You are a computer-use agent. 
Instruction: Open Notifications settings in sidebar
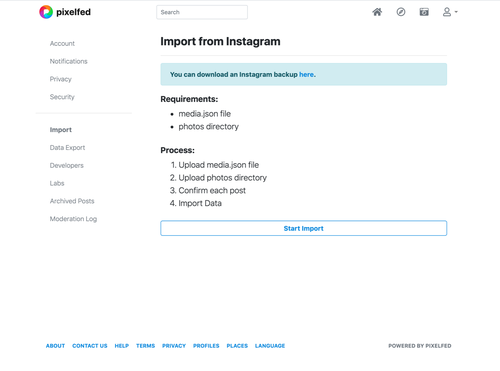[69, 61]
